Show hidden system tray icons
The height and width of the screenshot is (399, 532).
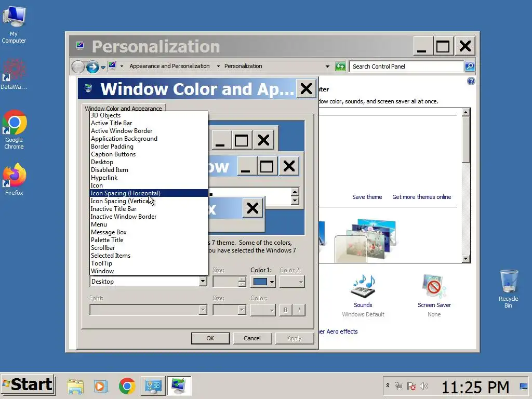388,386
